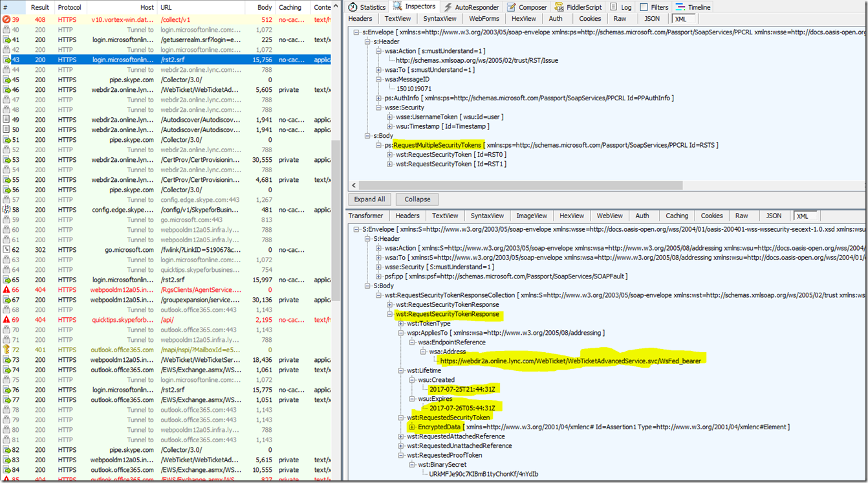Click the red warning icon of session 66
Screen dimensions: 868x483
click(x=6, y=290)
